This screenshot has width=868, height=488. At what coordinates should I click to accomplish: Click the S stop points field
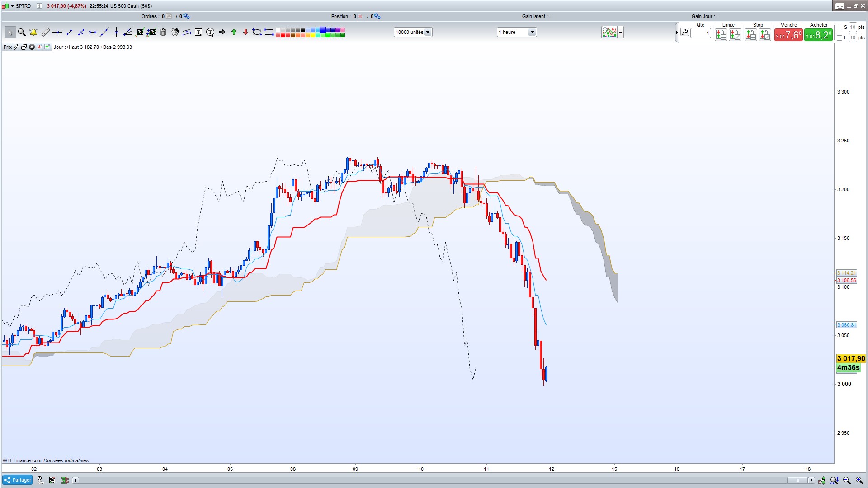(853, 28)
